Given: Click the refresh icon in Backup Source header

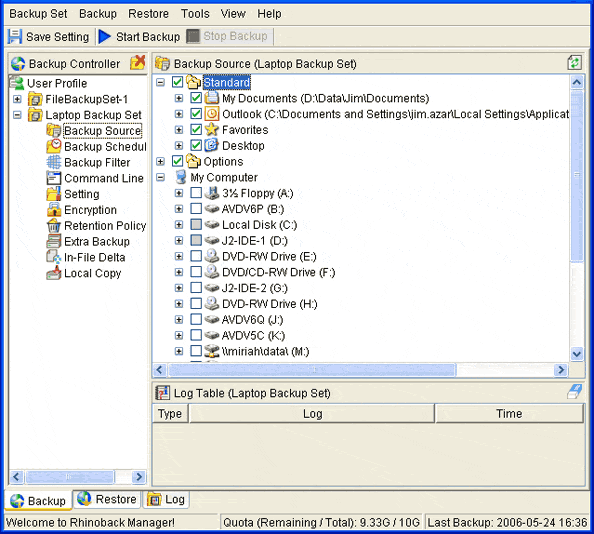Looking at the screenshot, I should [574, 63].
